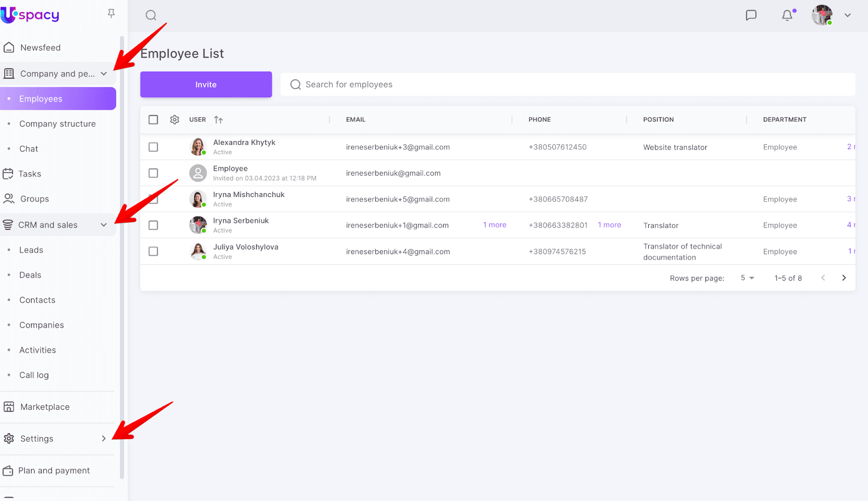Select Juliya Voloshylova's row checkbox
868x501 pixels.
[x=154, y=251]
